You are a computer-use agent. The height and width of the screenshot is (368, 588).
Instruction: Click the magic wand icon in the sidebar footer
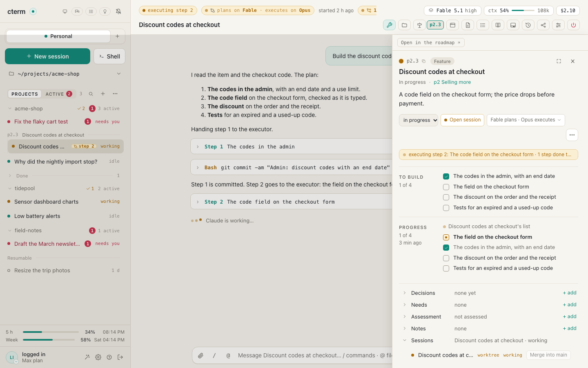click(87, 357)
